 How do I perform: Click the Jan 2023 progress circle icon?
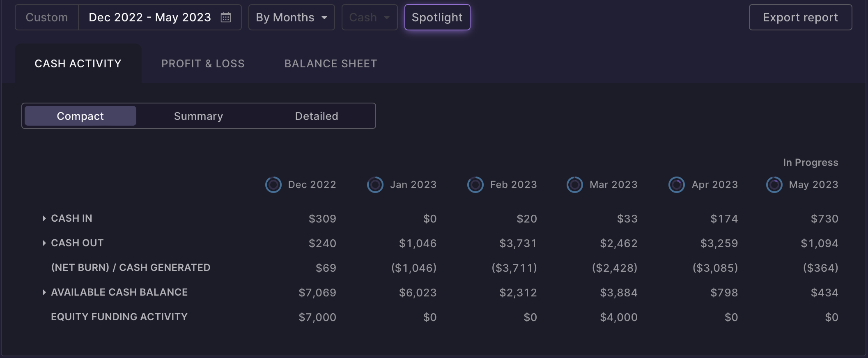tap(375, 185)
